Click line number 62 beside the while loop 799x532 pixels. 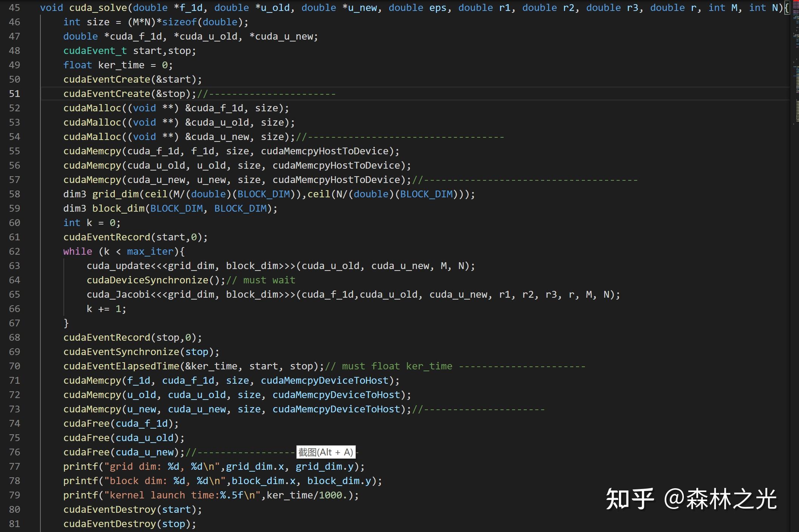click(14, 251)
